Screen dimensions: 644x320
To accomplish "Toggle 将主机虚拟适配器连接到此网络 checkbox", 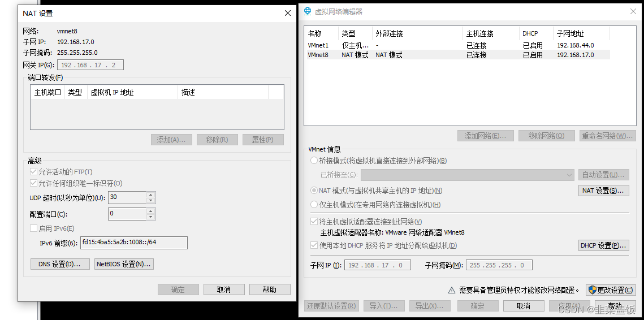I will coord(314,222).
